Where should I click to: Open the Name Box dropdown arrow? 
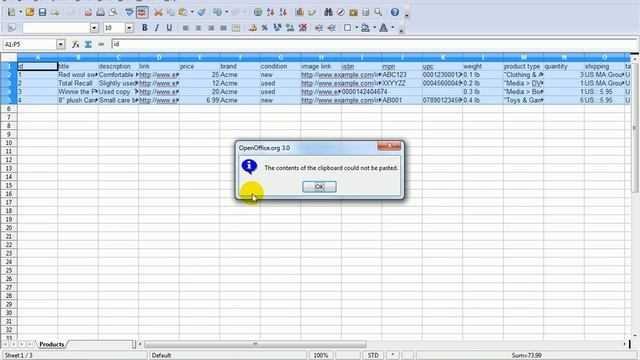point(61,44)
